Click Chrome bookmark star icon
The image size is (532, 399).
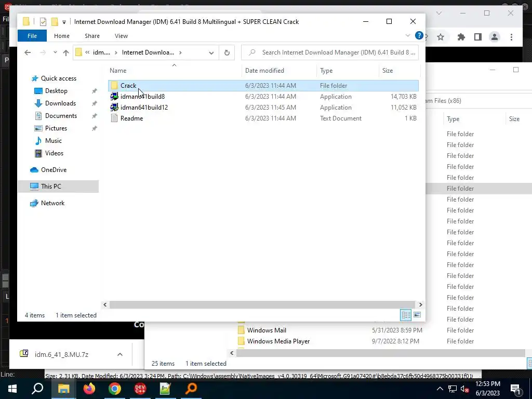[x=441, y=37]
